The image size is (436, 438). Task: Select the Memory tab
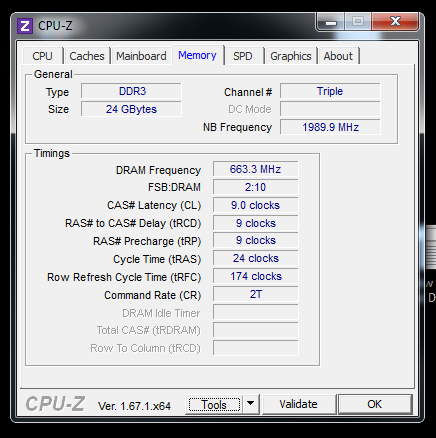tap(197, 55)
